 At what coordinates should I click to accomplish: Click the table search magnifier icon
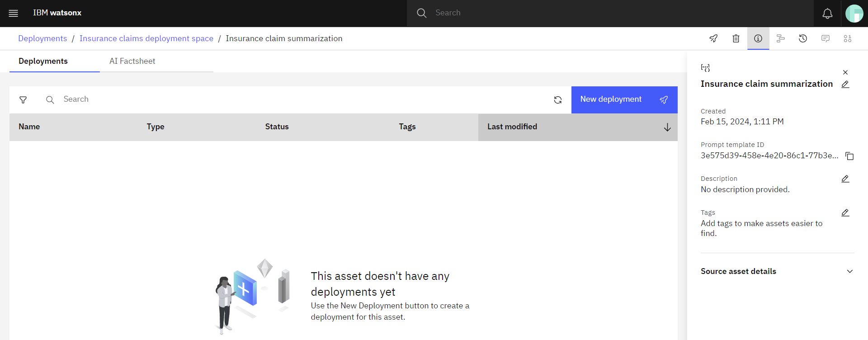tap(50, 100)
